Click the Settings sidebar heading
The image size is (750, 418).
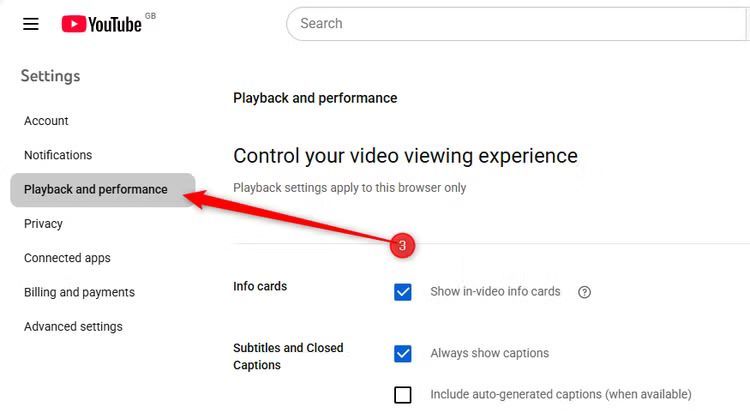click(x=50, y=76)
